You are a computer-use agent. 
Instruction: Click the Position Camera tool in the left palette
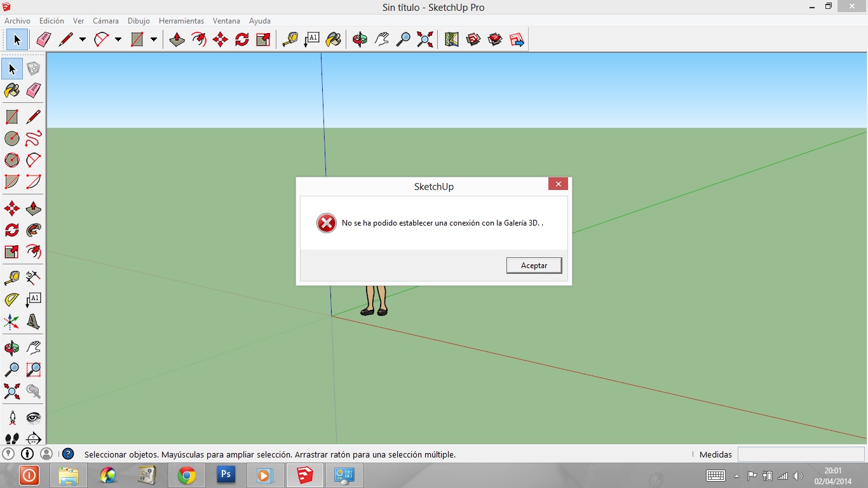pyautogui.click(x=12, y=418)
